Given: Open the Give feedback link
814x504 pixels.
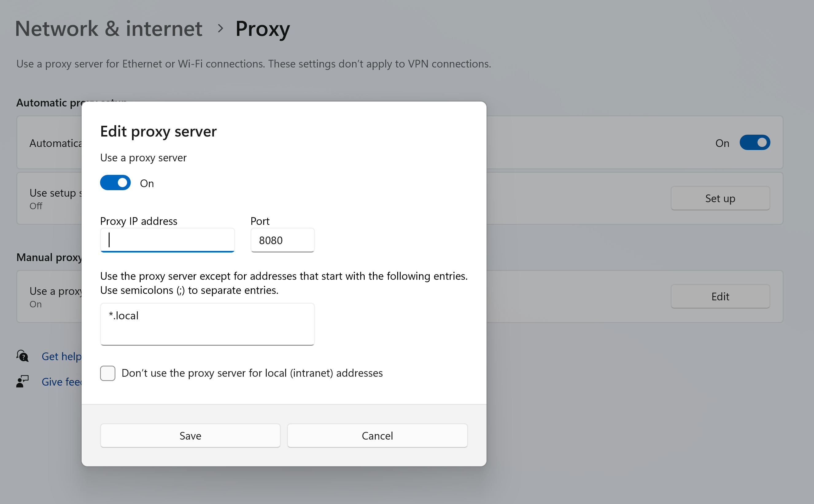Looking at the screenshot, I should click(61, 382).
